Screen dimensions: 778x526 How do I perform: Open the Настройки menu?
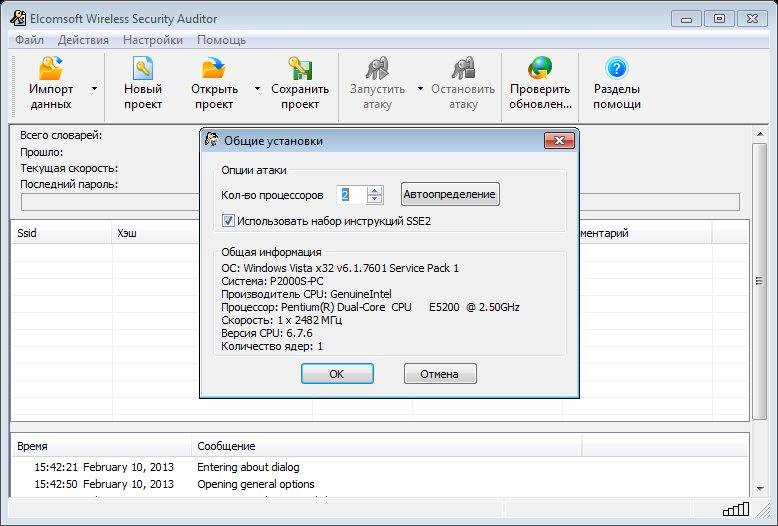point(153,40)
